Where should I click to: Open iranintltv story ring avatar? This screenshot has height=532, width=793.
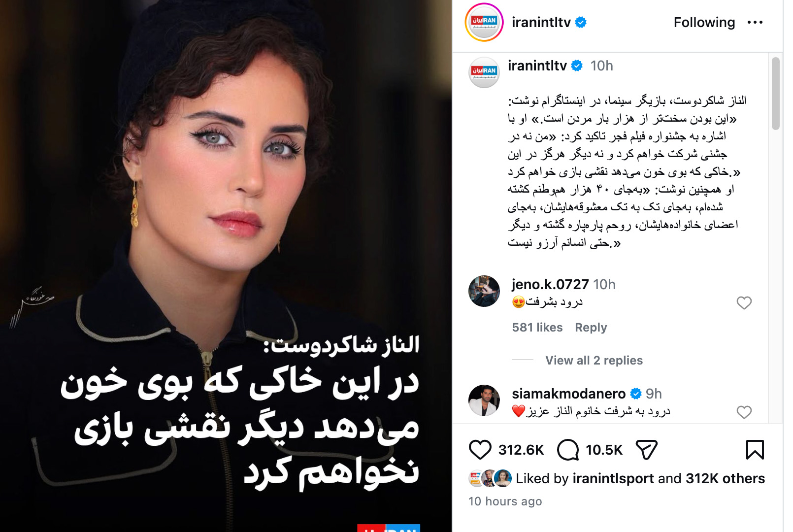(x=484, y=22)
